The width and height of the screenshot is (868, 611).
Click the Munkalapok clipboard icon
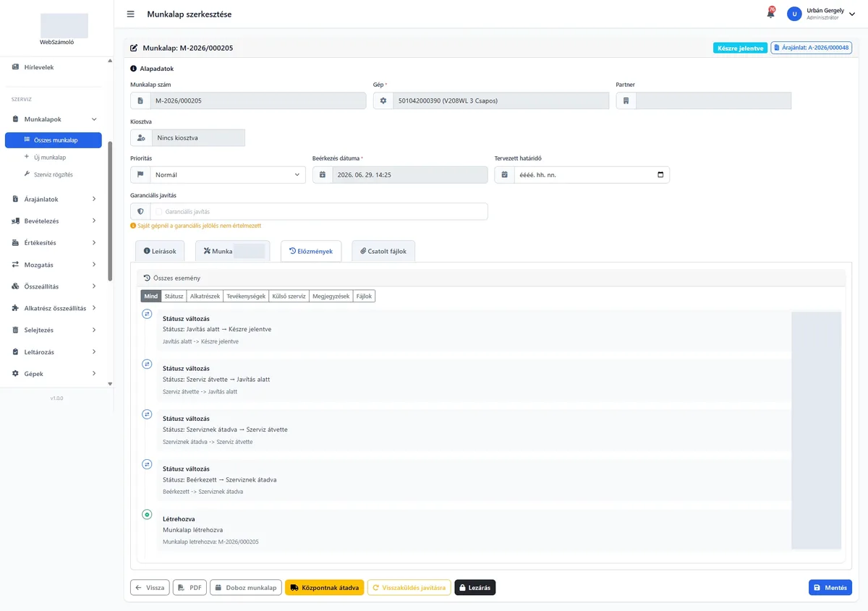coord(16,119)
